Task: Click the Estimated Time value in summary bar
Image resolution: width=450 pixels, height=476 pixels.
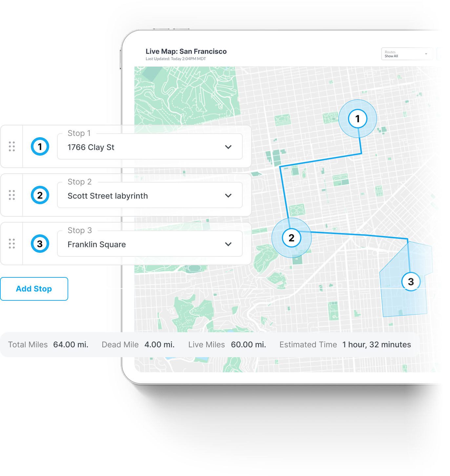Action: (x=377, y=345)
